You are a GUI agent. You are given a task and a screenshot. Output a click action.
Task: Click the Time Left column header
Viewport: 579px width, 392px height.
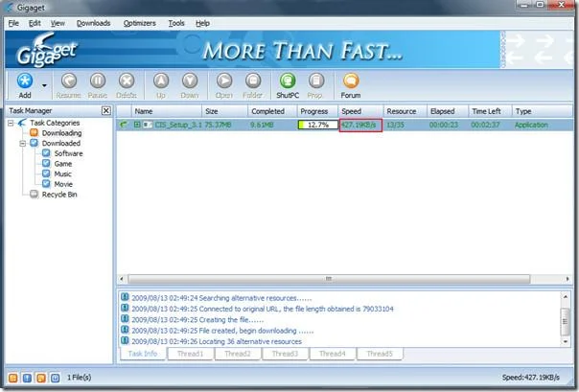tap(490, 111)
